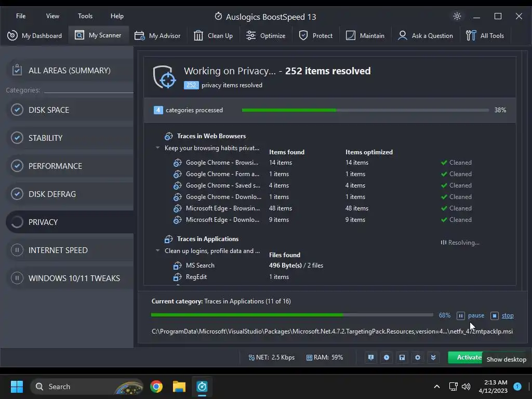Toggle light/dark theme sun icon
Image resolution: width=532 pixels, height=399 pixels.
[x=457, y=16]
